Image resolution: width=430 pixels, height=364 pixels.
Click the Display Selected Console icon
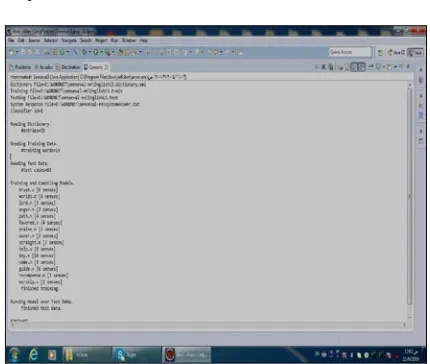[378, 67]
